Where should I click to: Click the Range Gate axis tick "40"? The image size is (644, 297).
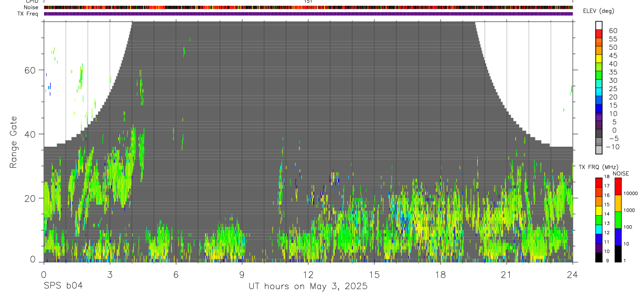30,134
